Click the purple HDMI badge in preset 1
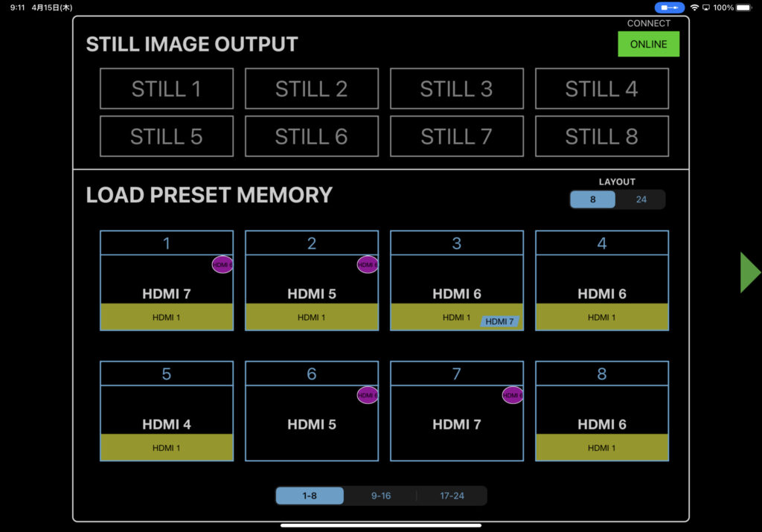 point(222,264)
